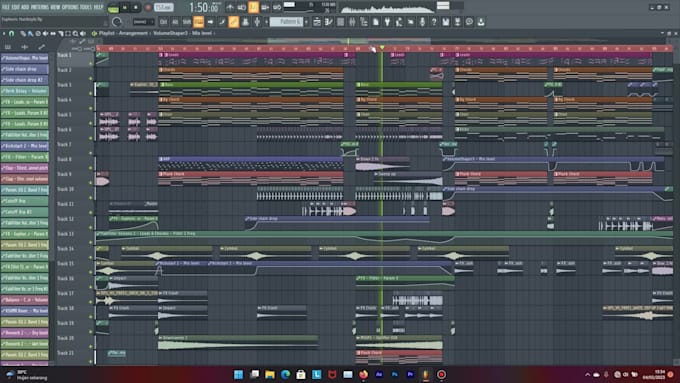
Task: Click the microphone audio recording icon
Action: click(422, 22)
